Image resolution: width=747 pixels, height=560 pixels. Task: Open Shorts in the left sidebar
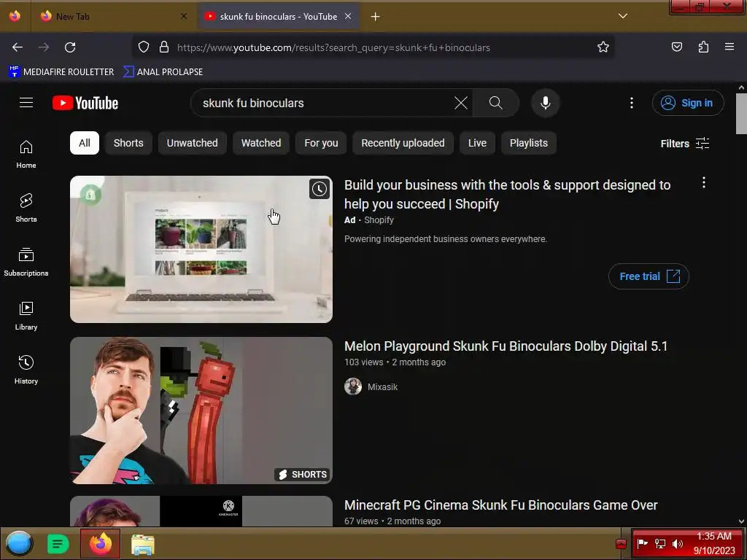click(26, 208)
